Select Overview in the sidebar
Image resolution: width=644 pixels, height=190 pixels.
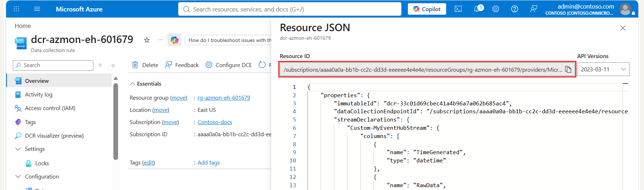59,81
